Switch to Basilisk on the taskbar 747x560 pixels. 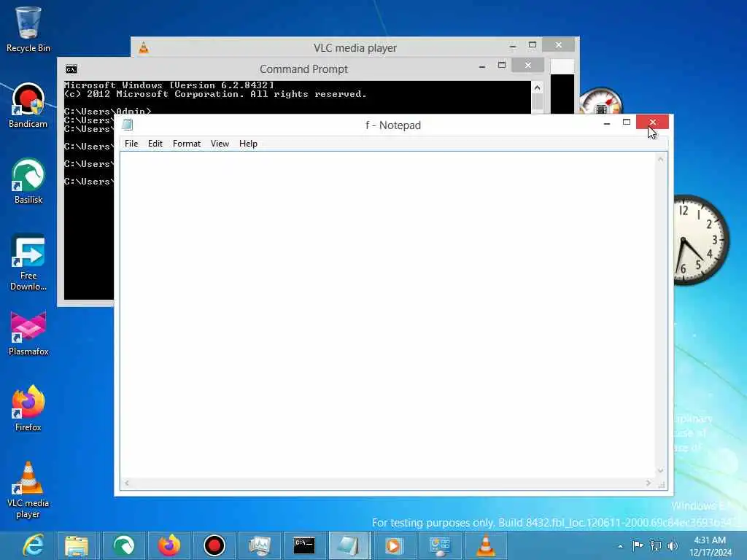point(123,545)
